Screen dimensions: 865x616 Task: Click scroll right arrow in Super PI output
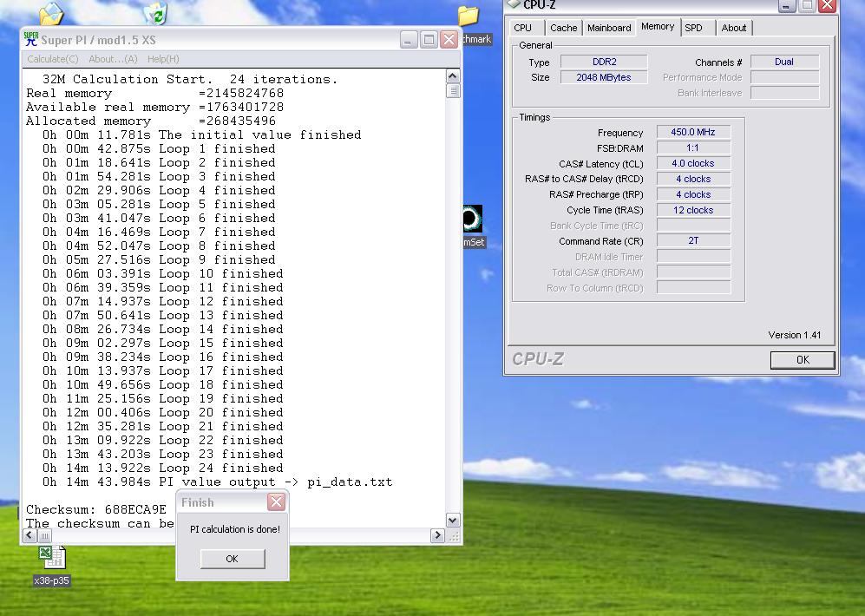(x=437, y=535)
